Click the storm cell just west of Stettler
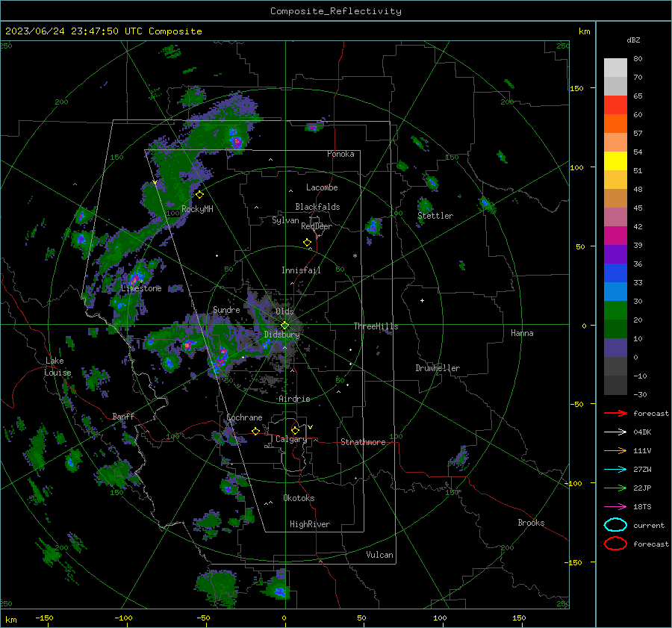 tap(425, 206)
